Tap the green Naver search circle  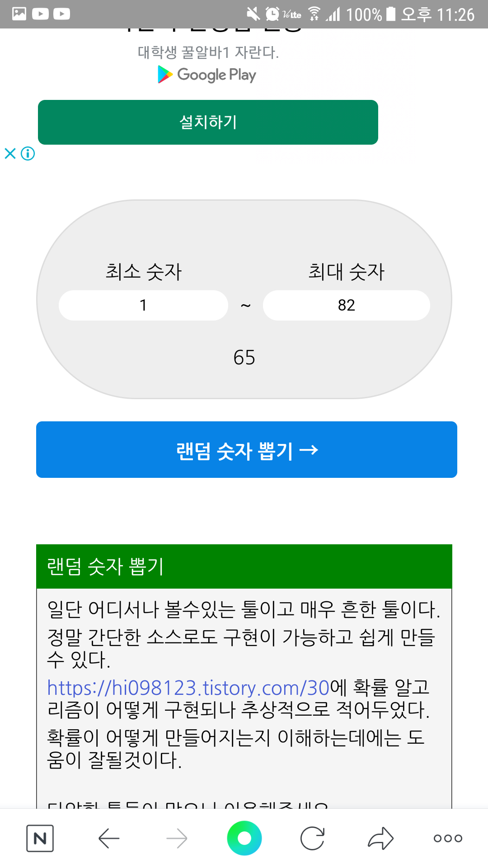[x=244, y=838]
